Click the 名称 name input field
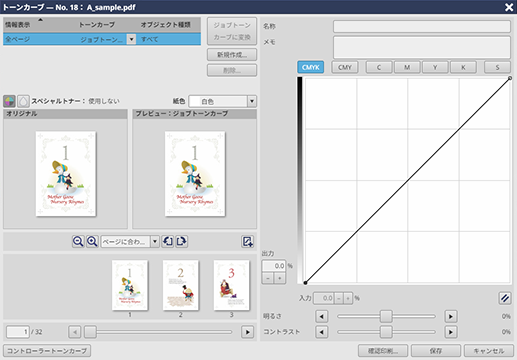517x360 pixels. tap(422, 26)
